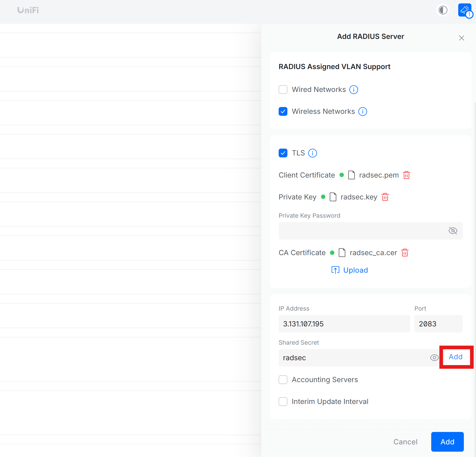Uncheck the Wireless Networks checkbox
Image resolution: width=476 pixels, height=457 pixels.
[x=283, y=111]
